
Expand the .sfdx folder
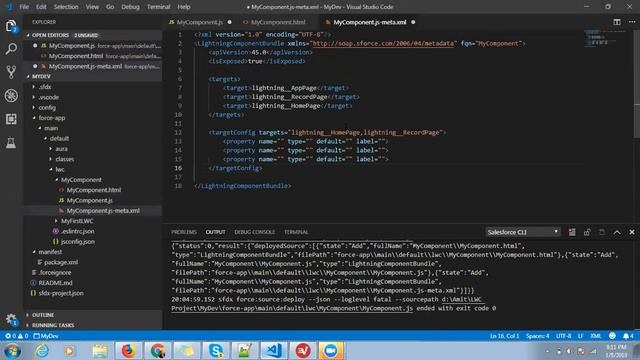click(x=93, y=87)
